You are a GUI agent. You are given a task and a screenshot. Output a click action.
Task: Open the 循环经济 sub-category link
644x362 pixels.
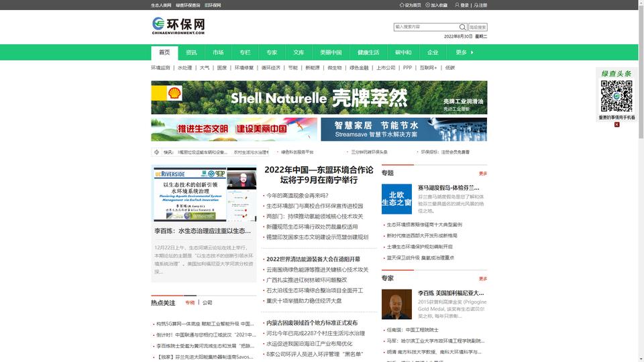pos(270,68)
